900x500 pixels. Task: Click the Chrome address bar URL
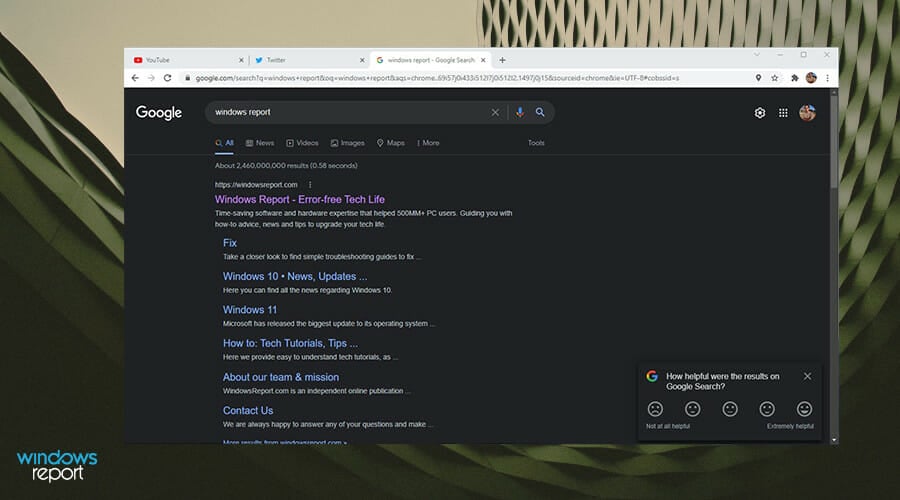[437, 78]
